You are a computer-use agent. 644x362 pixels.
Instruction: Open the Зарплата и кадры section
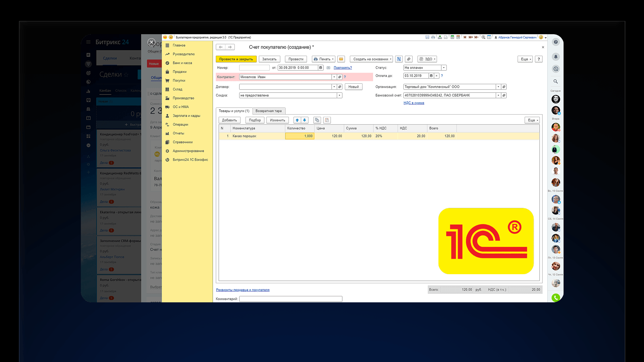186,116
